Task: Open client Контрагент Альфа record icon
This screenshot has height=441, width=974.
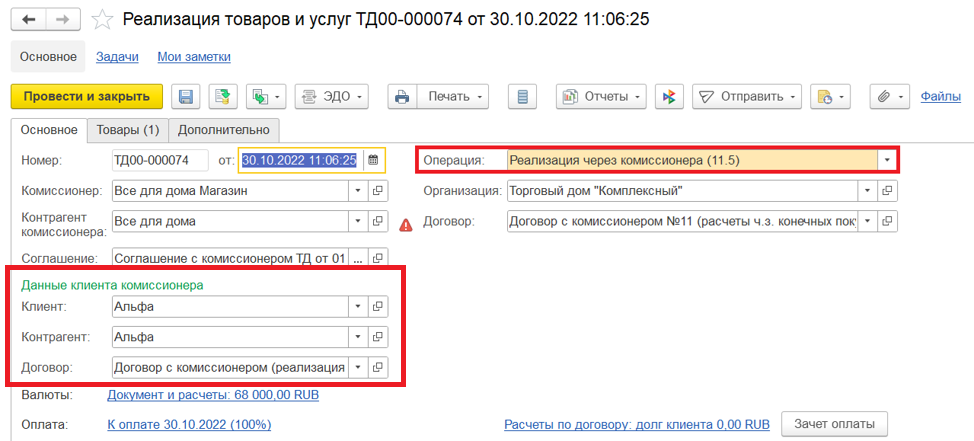Action: tap(378, 337)
